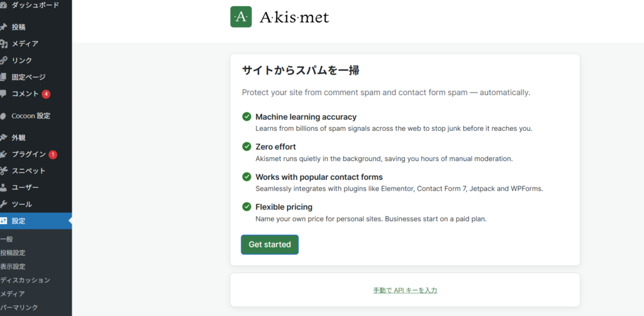Select the 設定 menu item
This screenshot has width=644, height=316.
coord(19,221)
